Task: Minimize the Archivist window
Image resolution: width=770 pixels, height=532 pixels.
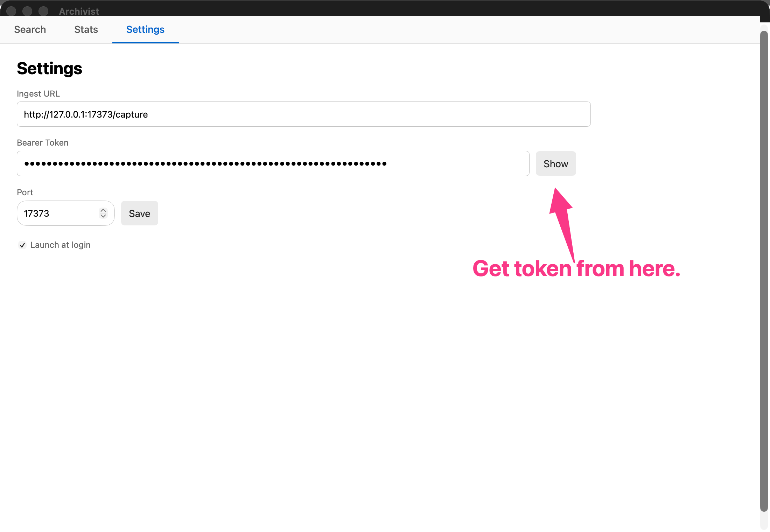Action: 27,11
